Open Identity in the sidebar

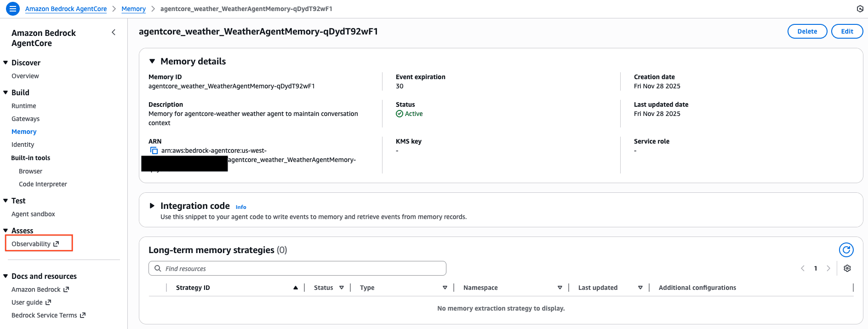point(23,144)
